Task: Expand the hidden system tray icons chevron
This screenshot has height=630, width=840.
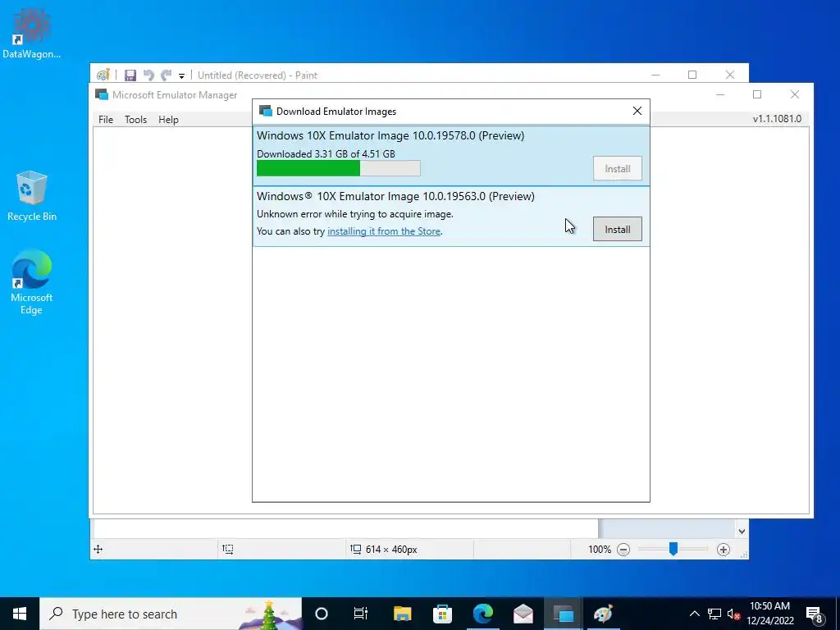Action: [x=694, y=614]
